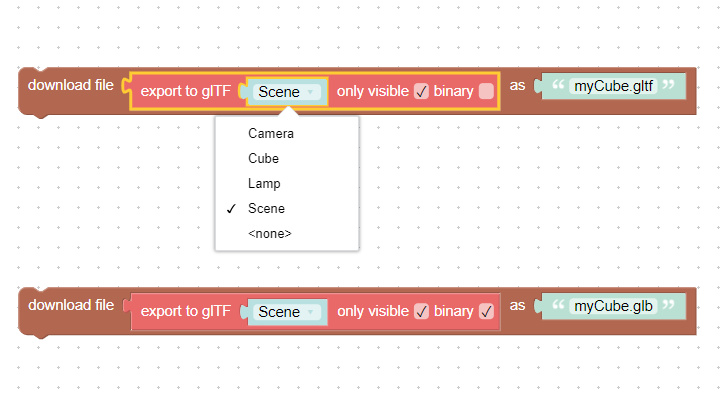Select the top 'download file' block

tap(70, 85)
